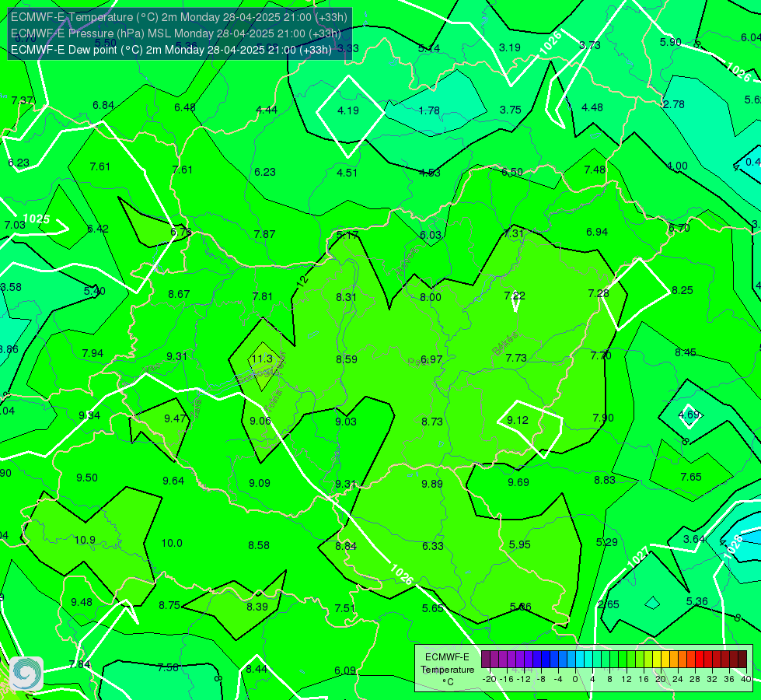Click the 8.39 dew point value

[257, 606]
